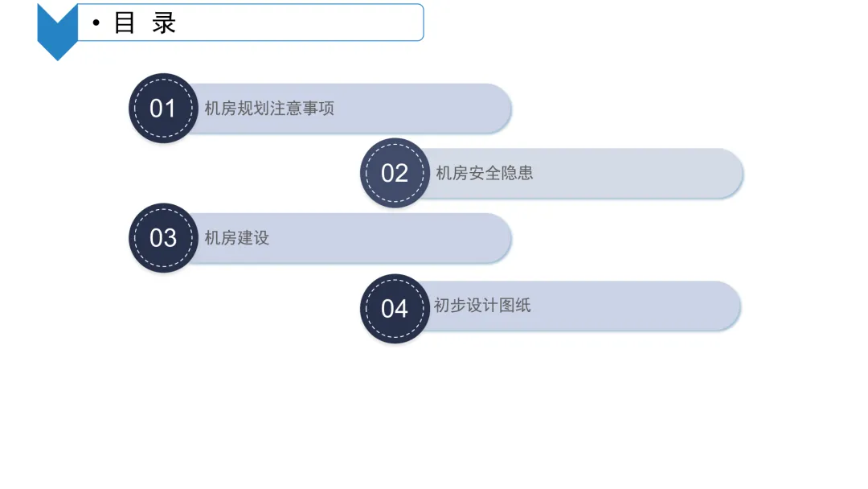The height and width of the screenshot is (489, 868).
Task: Click the pill bar right of 机房建设
Action: tap(391, 237)
